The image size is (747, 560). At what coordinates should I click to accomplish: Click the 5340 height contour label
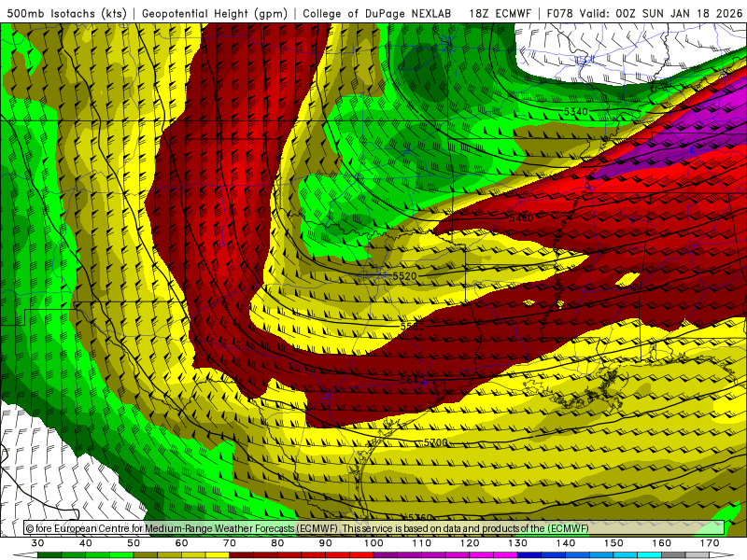coord(575,111)
